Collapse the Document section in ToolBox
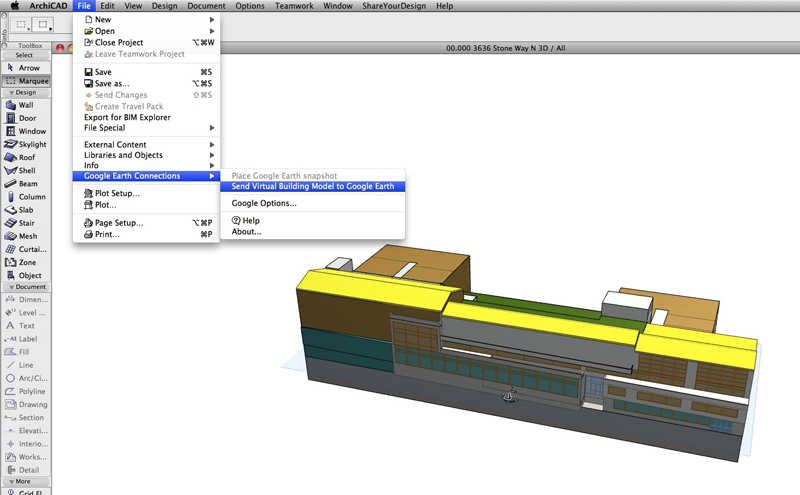 [26, 287]
